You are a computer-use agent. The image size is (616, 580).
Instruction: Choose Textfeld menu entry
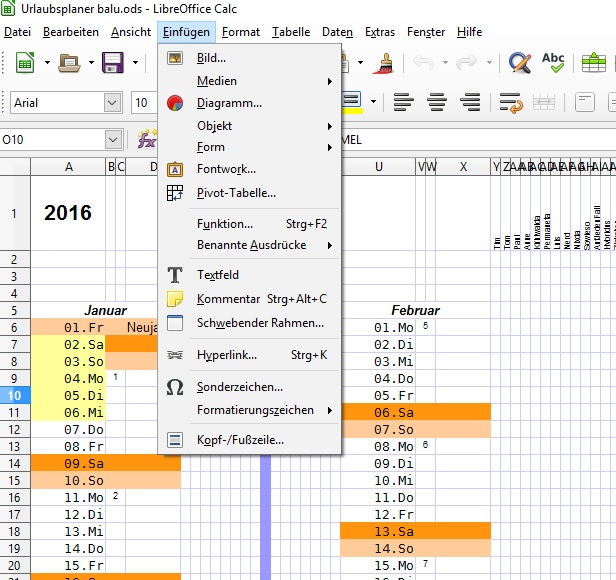[249, 275]
